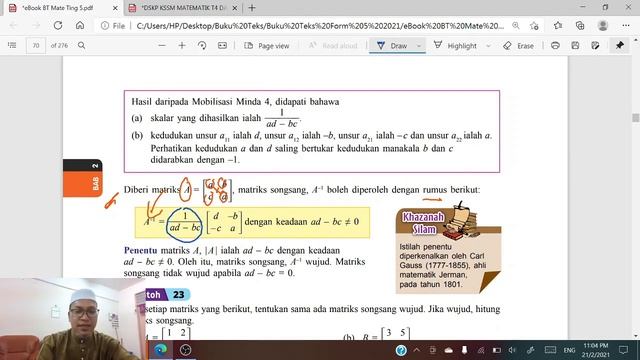Open the clock showing 11:04 PM
Image resolution: width=640 pixels, height=360 pixels.
(x=596, y=350)
